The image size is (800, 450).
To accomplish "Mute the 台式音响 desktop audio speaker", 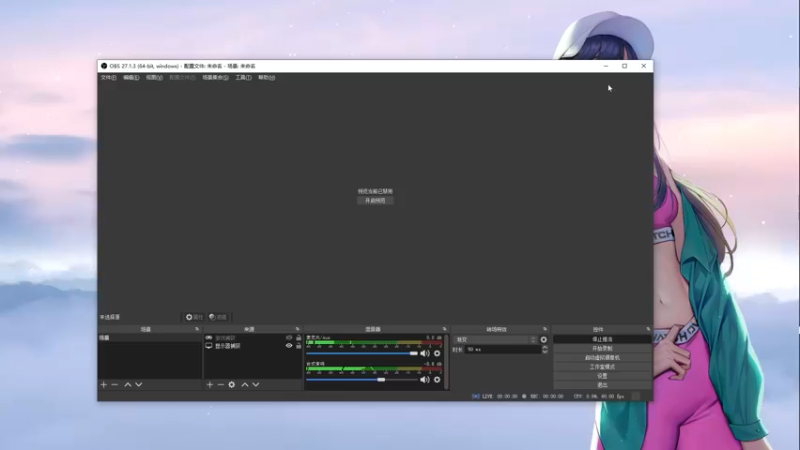I will 424,380.
